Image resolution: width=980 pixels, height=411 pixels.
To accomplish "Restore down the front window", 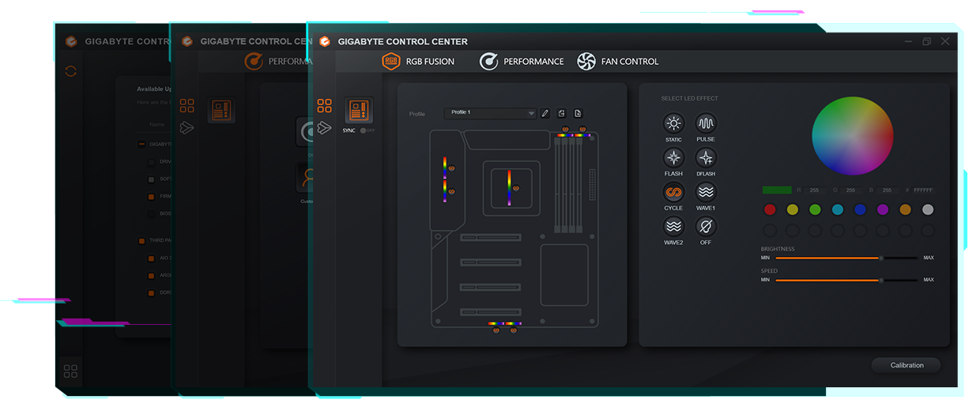I will [x=926, y=41].
